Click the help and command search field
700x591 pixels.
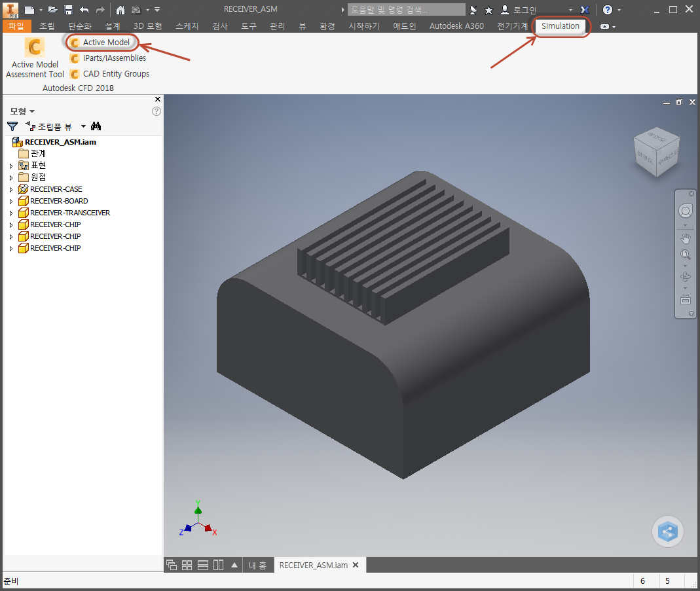point(406,9)
